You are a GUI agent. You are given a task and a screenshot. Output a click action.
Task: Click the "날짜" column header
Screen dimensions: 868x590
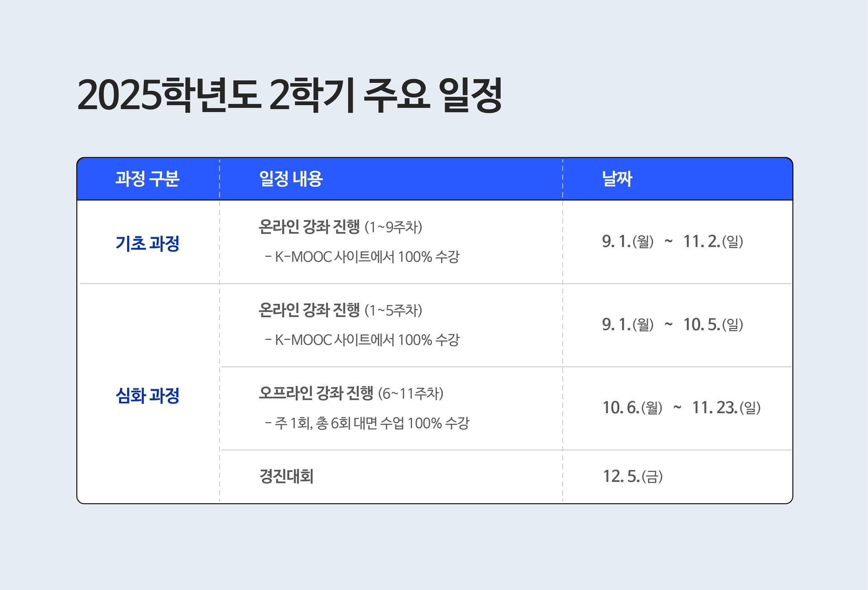(x=617, y=179)
